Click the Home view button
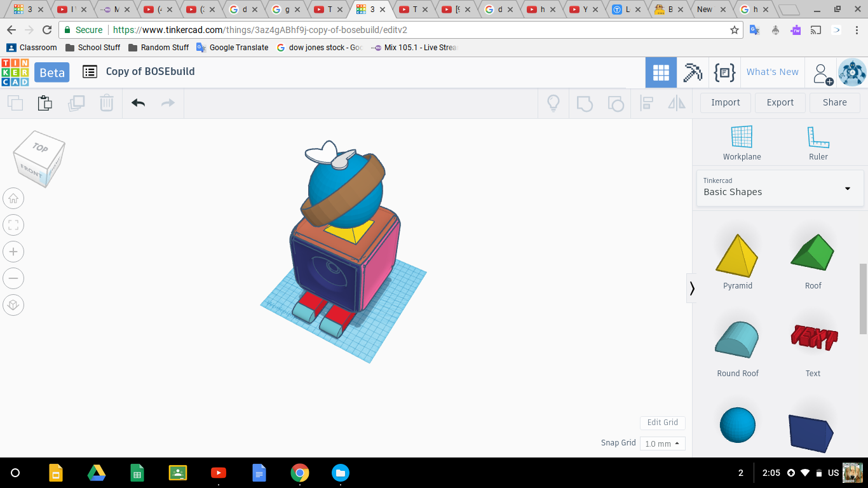This screenshot has height=488, width=868. [13, 198]
